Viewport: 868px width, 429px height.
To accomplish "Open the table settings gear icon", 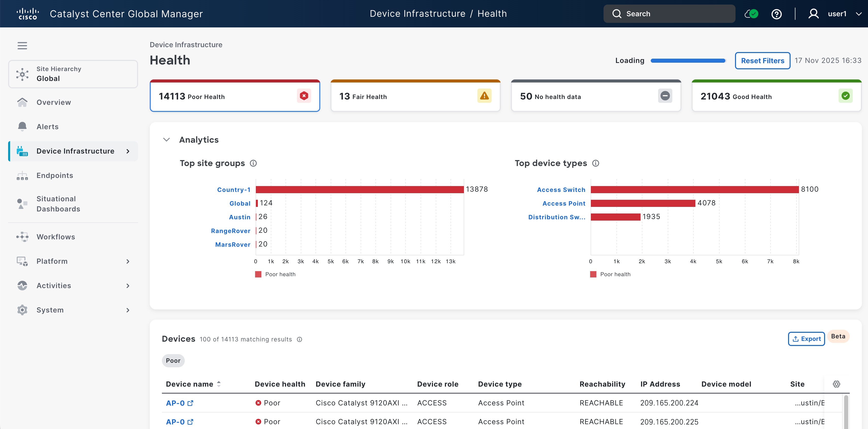I will tap(836, 384).
